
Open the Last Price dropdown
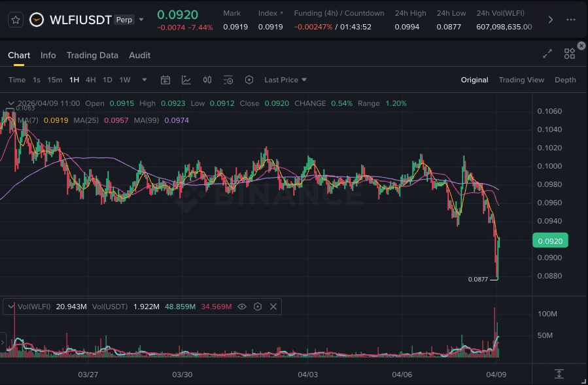pyautogui.click(x=285, y=80)
